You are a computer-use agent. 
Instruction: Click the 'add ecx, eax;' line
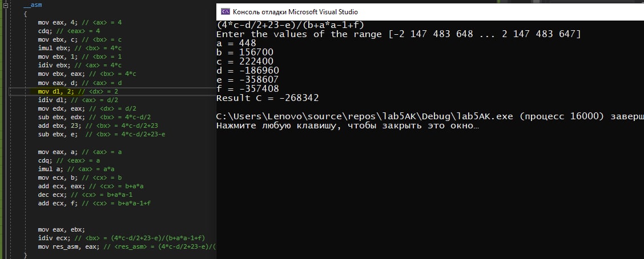[90, 187]
